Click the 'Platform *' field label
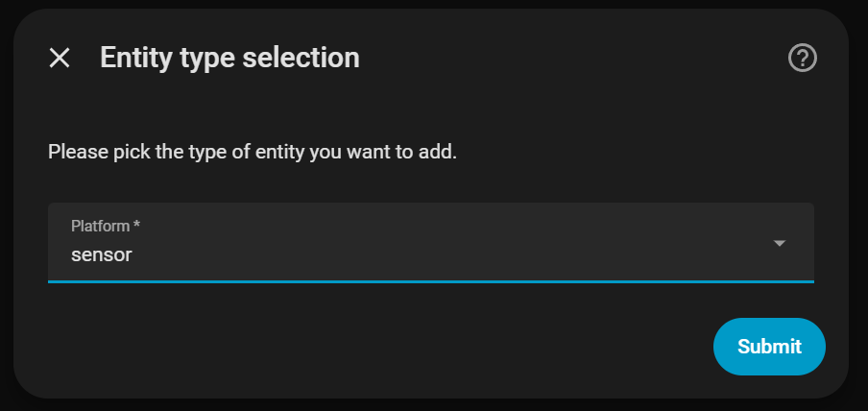 pos(106,226)
